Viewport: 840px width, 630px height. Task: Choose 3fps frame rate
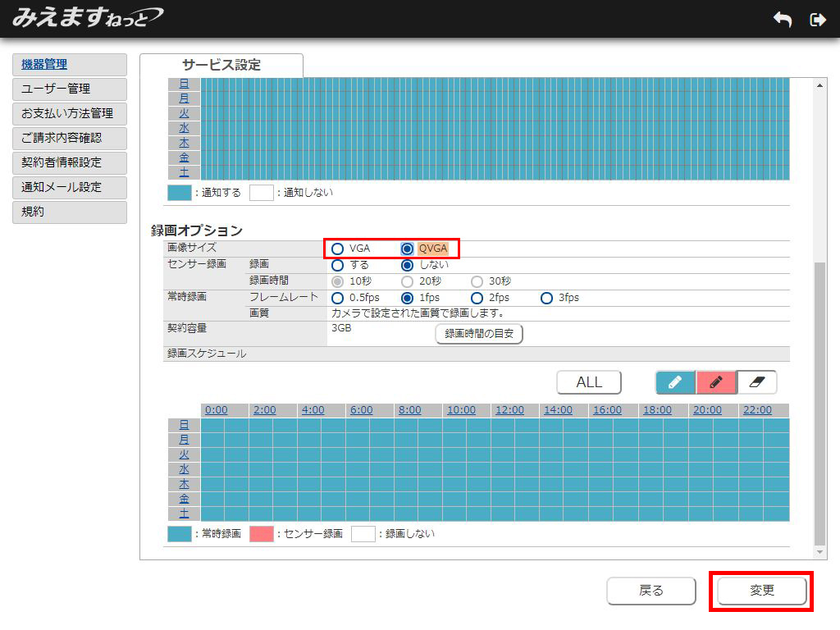[547, 298]
